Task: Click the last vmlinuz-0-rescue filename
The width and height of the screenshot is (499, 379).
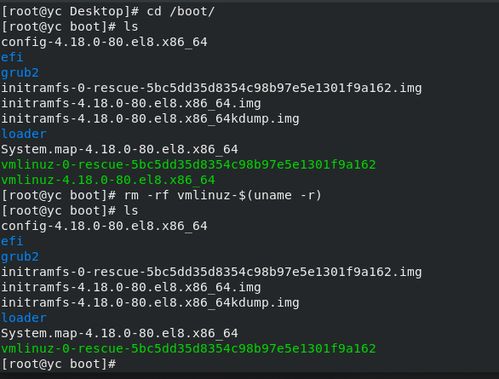Action: click(188, 349)
